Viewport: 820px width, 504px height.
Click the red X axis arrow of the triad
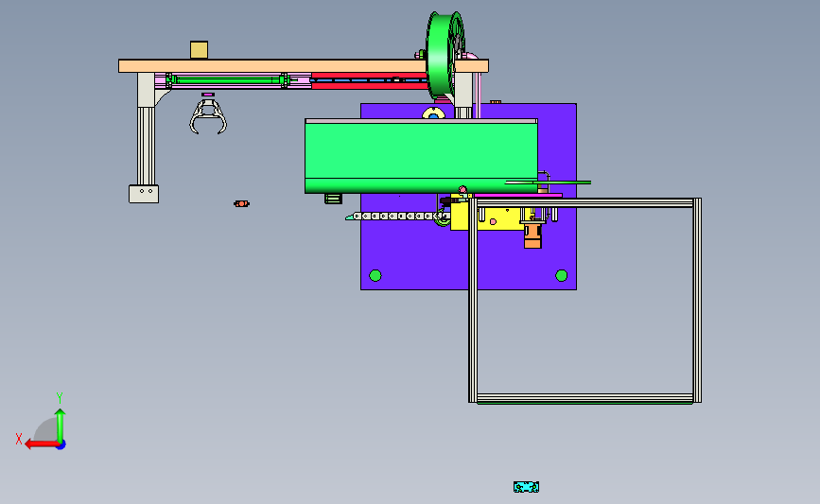tap(41, 444)
